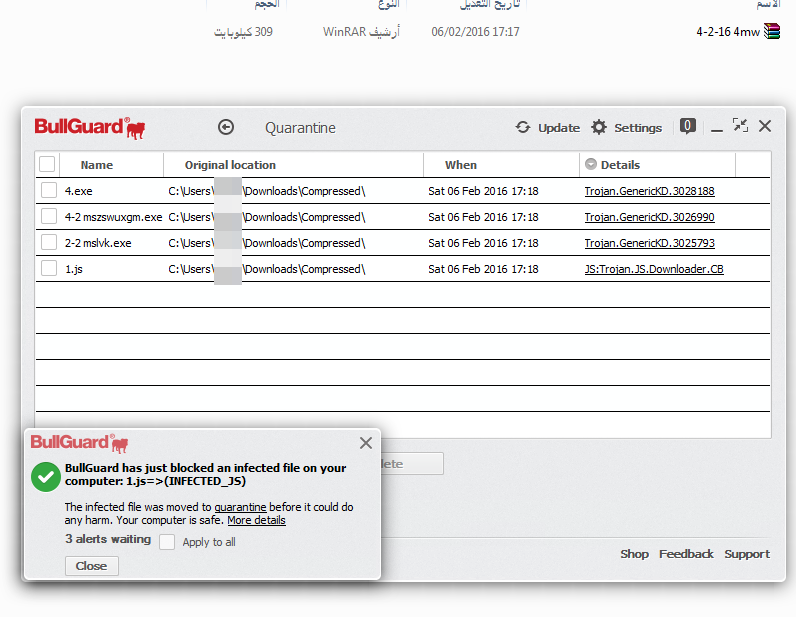This screenshot has width=796, height=617.
Task: Click the WinRAR archive type cell in Explorer
Action: (x=361, y=32)
